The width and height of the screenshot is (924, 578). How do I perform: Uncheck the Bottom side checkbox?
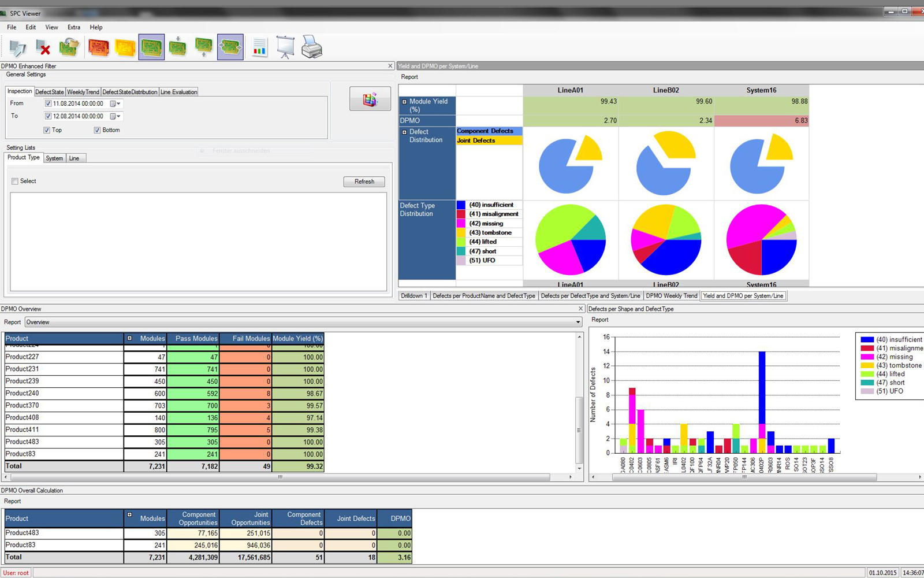[x=97, y=131]
